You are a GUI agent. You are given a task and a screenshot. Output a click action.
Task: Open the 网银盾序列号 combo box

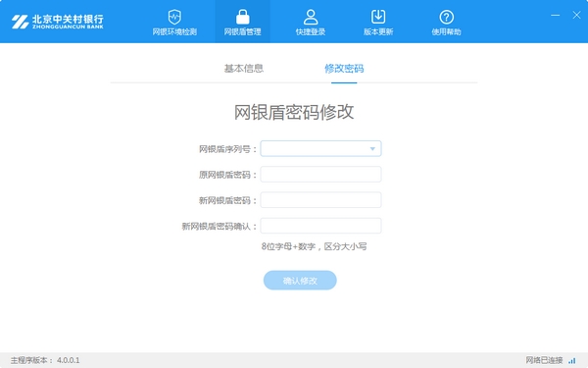point(321,149)
